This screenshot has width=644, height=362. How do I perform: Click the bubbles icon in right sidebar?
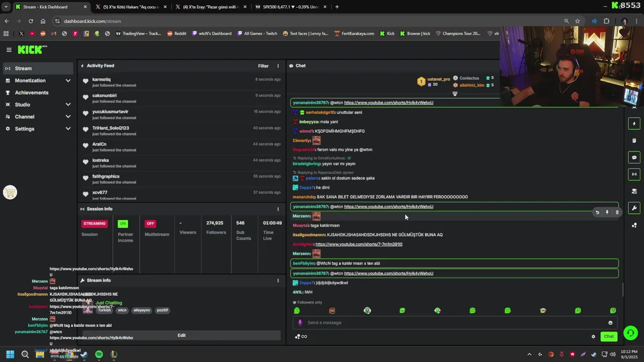[x=634, y=225]
